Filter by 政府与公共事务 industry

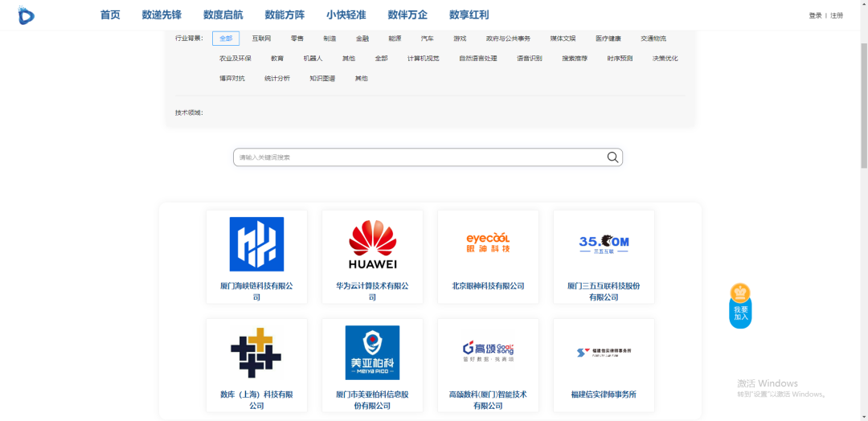coord(508,39)
